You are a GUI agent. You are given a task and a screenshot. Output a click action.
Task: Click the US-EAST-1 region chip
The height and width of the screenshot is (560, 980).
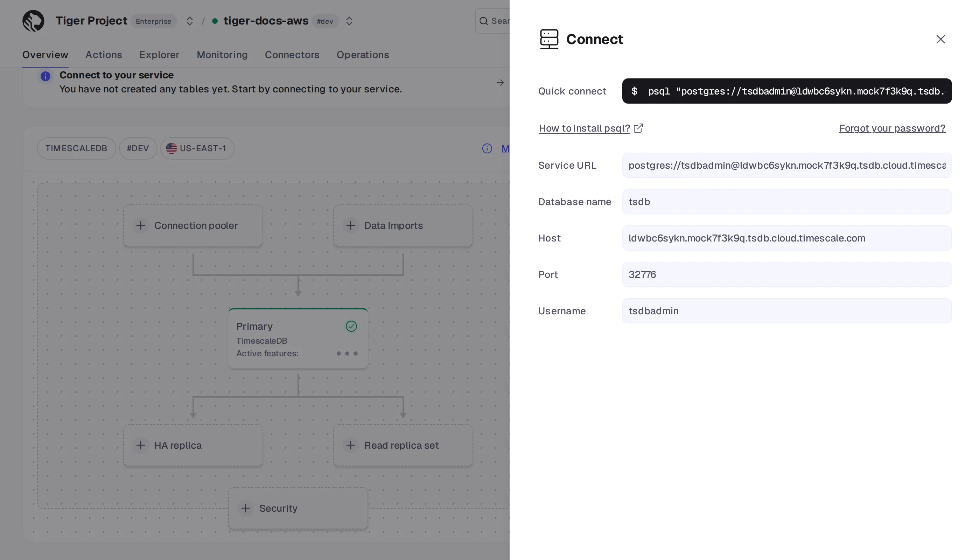(x=197, y=148)
